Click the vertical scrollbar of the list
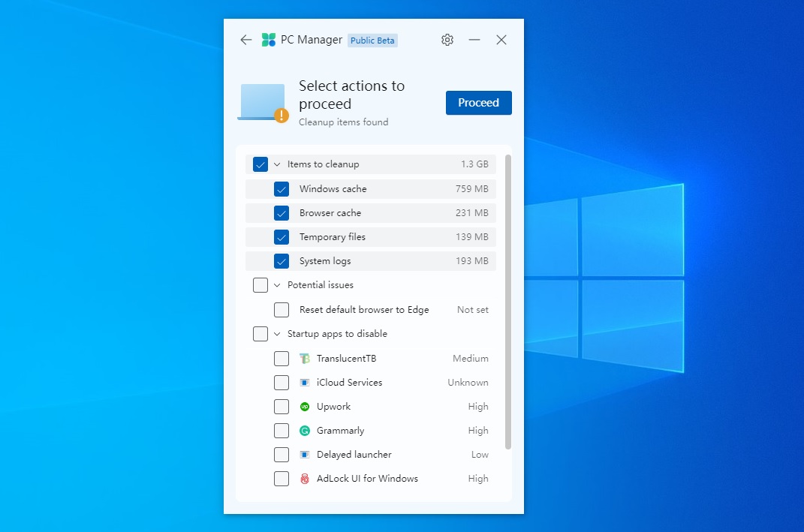This screenshot has width=804, height=532. tap(508, 302)
